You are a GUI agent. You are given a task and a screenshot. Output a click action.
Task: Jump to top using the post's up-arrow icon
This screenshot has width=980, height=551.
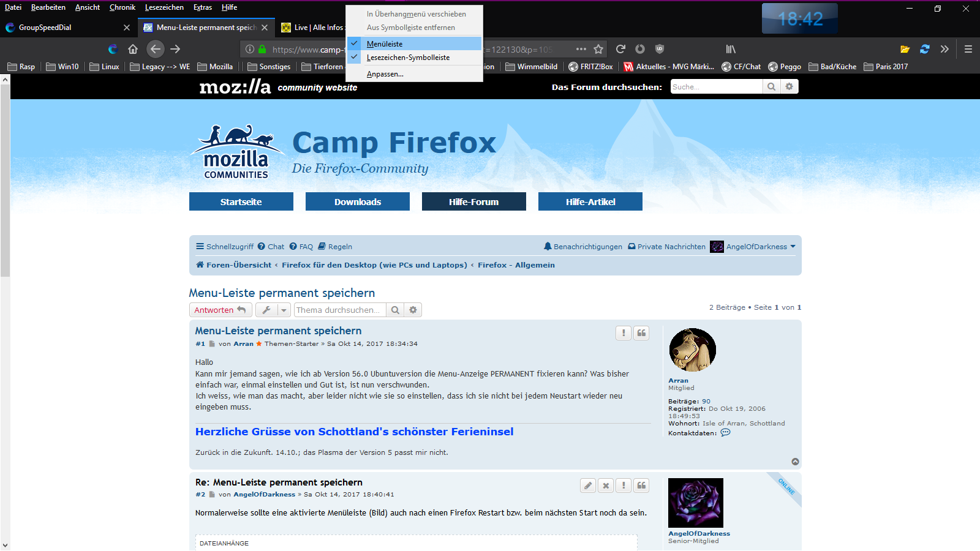pyautogui.click(x=795, y=462)
